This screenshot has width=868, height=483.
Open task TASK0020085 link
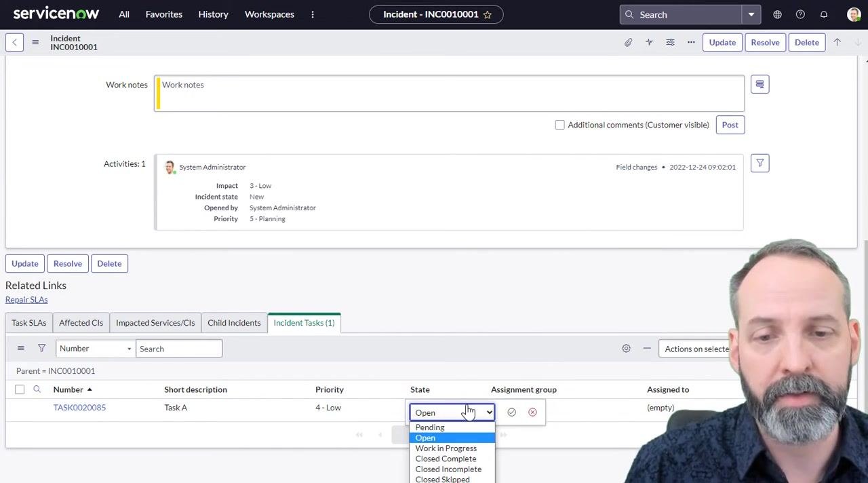coord(79,408)
